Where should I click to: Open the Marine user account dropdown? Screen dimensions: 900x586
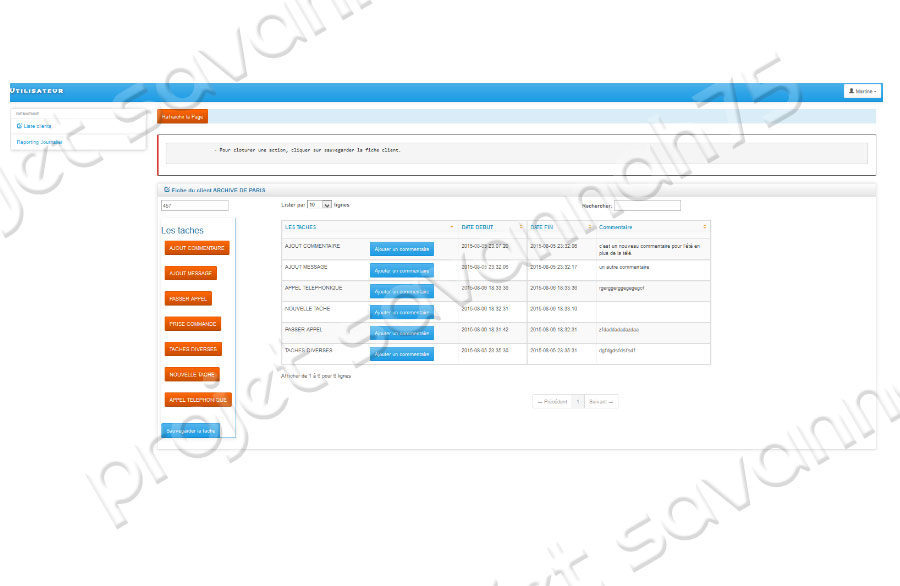pyautogui.click(x=862, y=91)
